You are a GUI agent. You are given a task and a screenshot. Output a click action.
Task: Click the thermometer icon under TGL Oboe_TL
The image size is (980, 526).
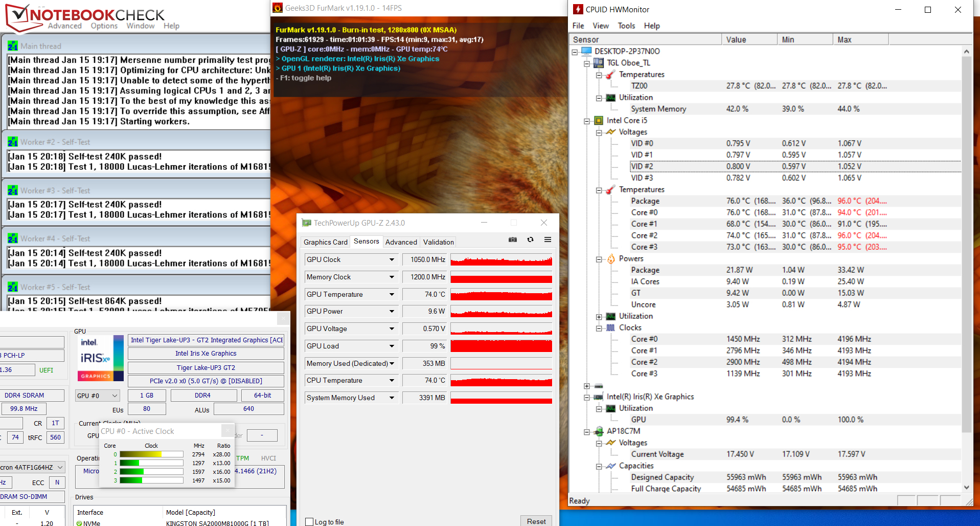click(x=611, y=75)
